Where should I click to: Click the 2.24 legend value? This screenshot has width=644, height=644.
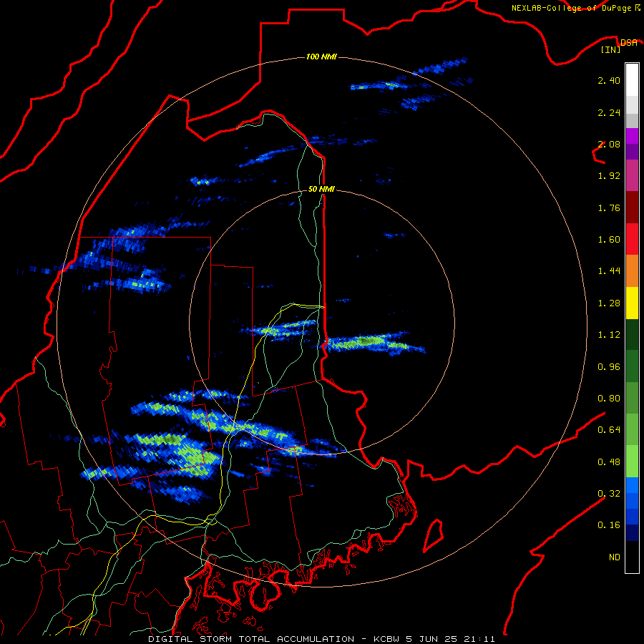point(609,112)
